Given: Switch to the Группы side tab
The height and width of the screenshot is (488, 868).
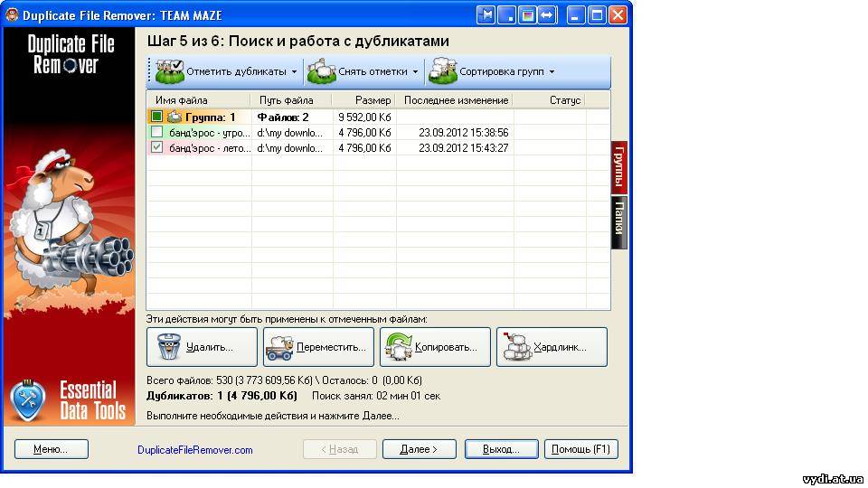Looking at the screenshot, I should coord(618,167).
